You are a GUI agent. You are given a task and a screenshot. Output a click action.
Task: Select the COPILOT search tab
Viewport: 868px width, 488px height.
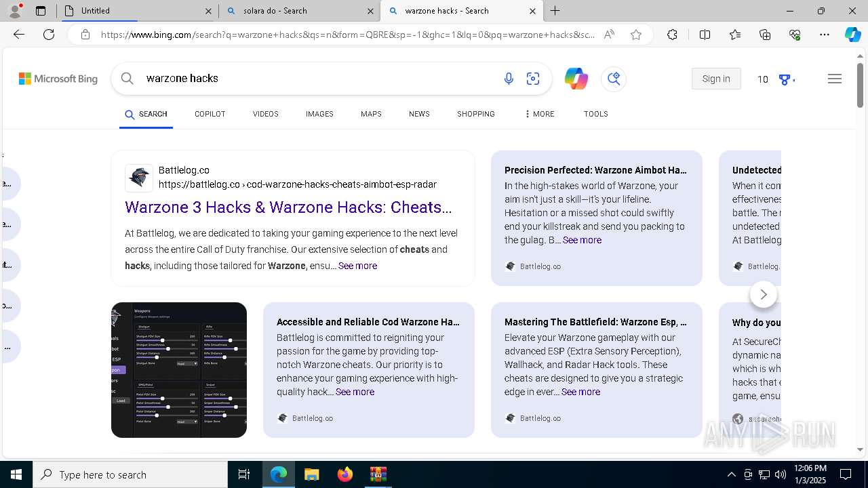(x=210, y=114)
